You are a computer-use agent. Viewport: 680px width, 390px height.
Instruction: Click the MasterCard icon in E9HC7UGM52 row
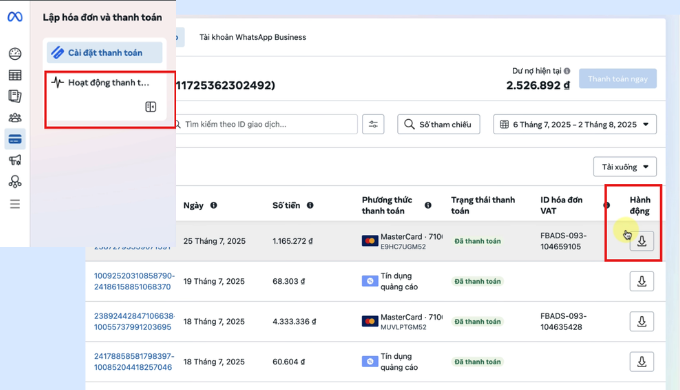click(x=370, y=241)
